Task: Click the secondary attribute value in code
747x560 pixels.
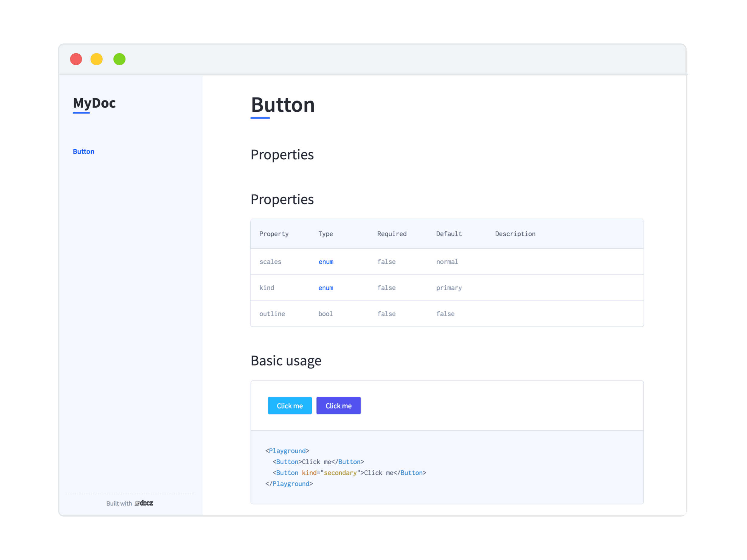Action: point(340,473)
